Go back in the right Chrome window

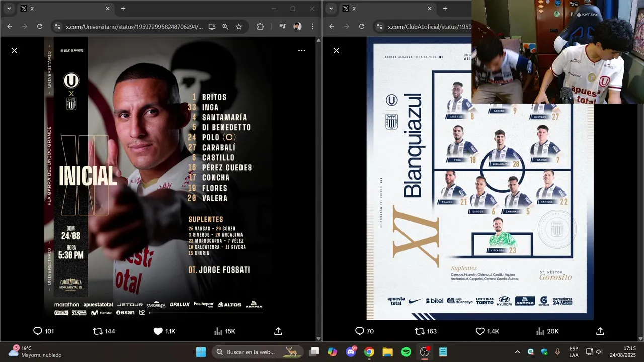point(332,26)
